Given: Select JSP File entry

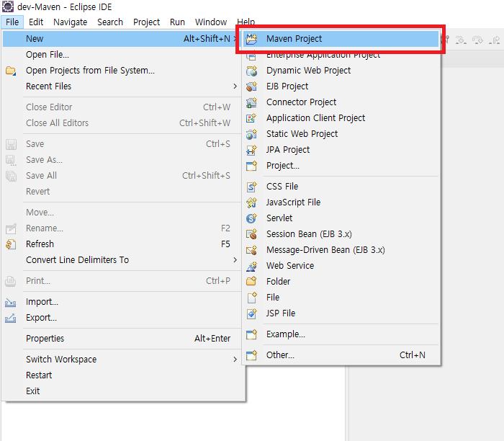Looking at the screenshot, I should pyautogui.click(x=341, y=313).
